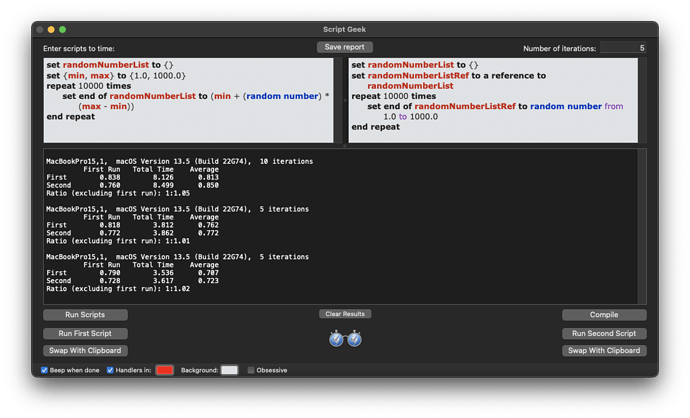Screen dimensions: 690x418
Task: Click the 1:1.05 ratio line
Action: click(x=118, y=193)
